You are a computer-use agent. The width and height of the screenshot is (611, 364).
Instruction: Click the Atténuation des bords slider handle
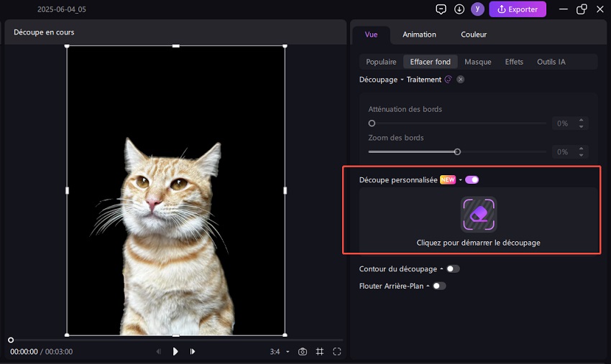pyautogui.click(x=372, y=123)
